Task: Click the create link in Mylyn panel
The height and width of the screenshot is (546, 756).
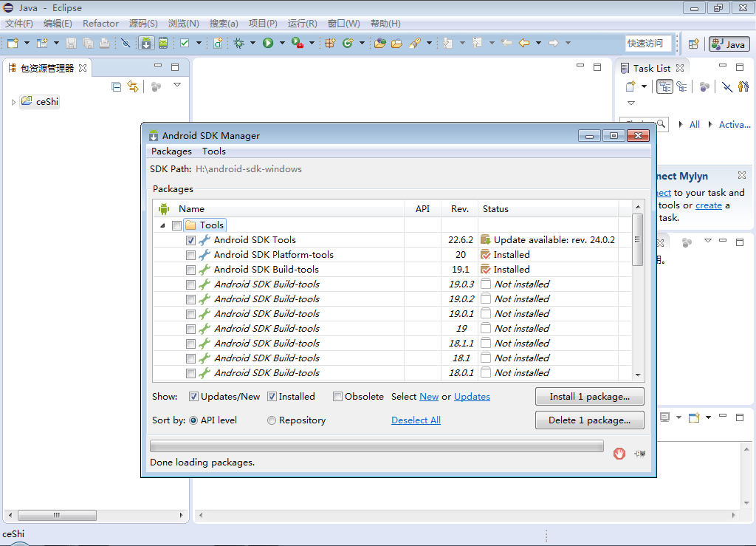Action: pos(708,205)
